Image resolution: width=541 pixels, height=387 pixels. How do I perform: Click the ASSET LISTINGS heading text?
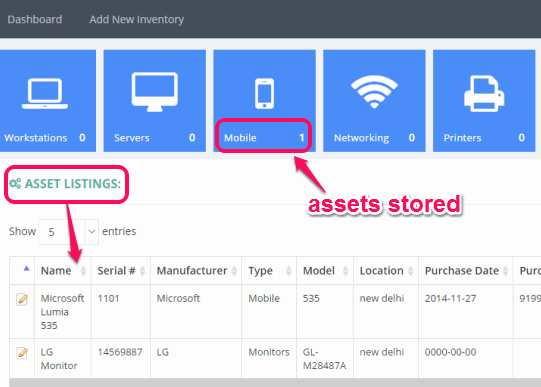(x=73, y=184)
